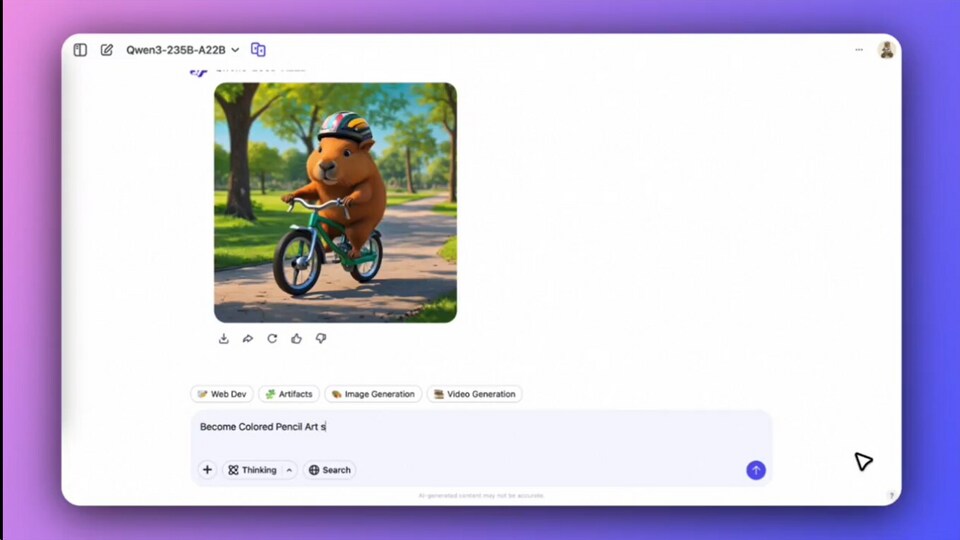Start a new chat with the pencil icon

pyautogui.click(x=107, y=50)
